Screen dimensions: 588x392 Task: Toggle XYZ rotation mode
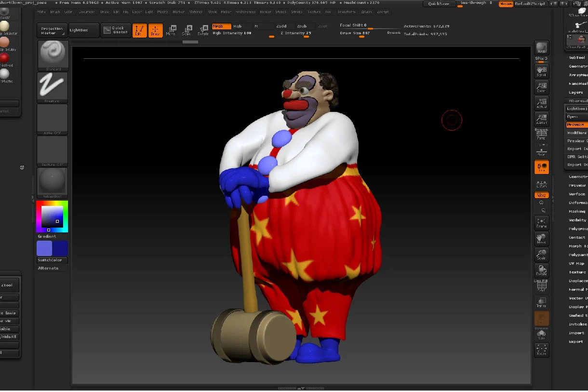pos(541,195)
